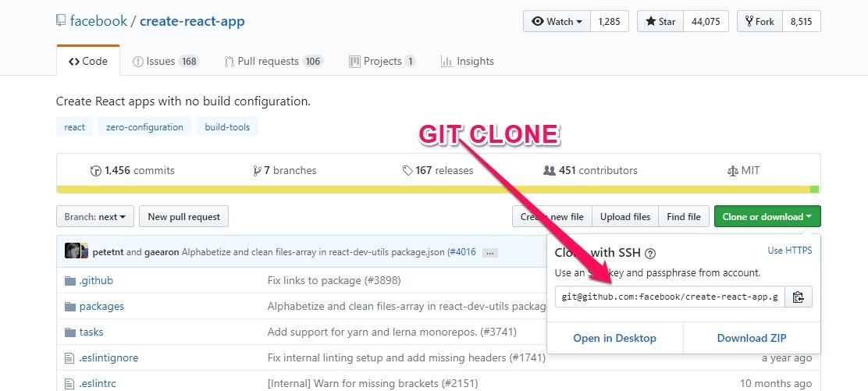Open the MIT license link

743,171
